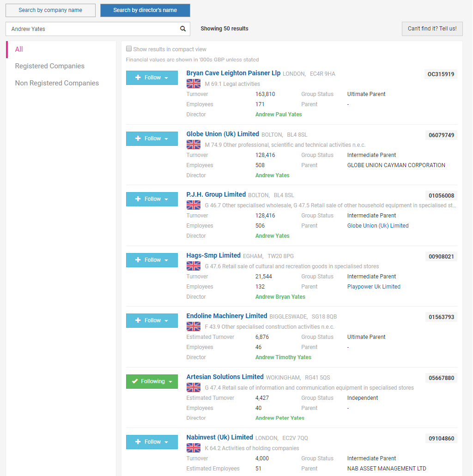Open Following dropdown arrow for Artesian Solutions Limited
The height and width of the screenshot is (476, 473).
click(x=170, y=382)
